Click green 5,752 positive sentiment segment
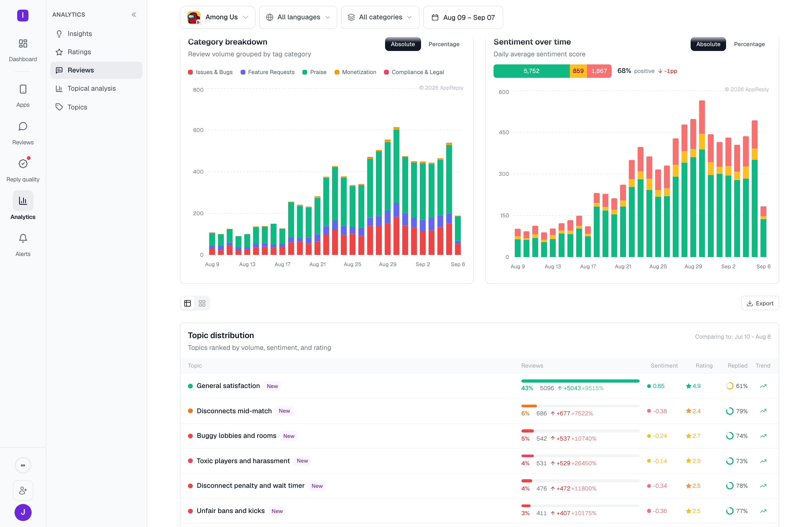812x527 pixels. click(x=532, y=71)
